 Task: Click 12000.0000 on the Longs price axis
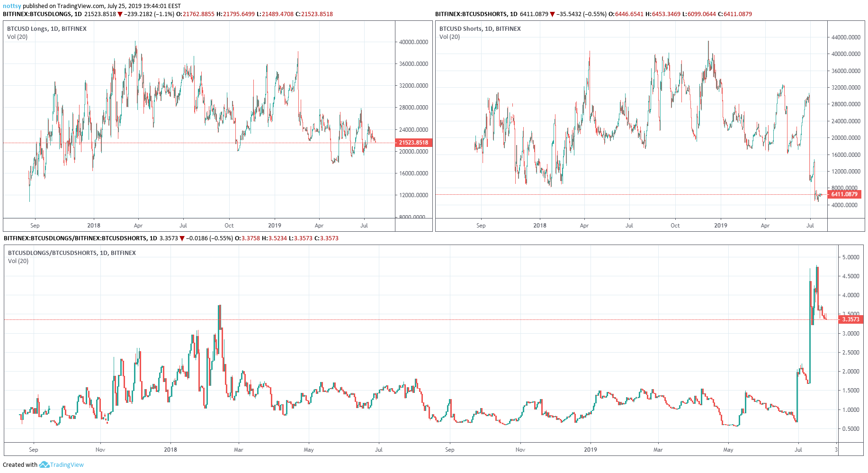[413, 195]
